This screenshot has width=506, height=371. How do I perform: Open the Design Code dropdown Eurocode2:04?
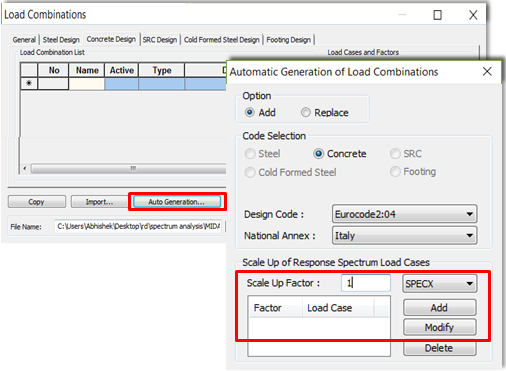pyautogui.click(x=404, y=214)
